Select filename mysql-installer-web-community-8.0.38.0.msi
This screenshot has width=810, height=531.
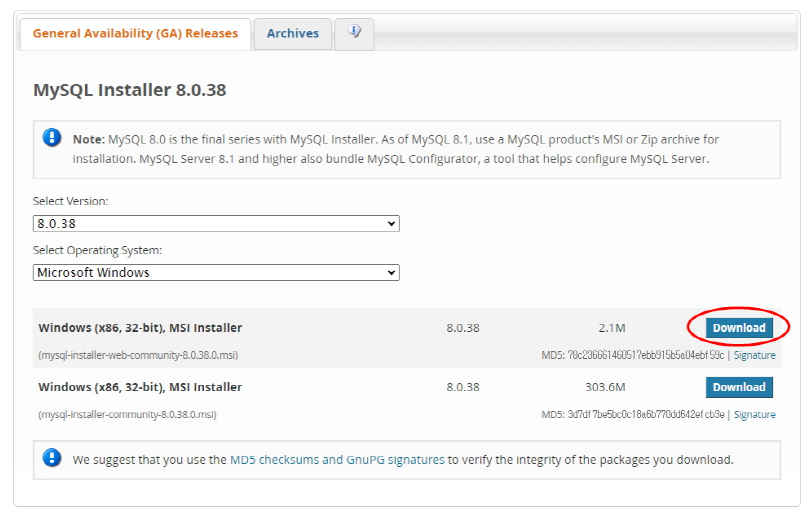[x=138, y=355]
